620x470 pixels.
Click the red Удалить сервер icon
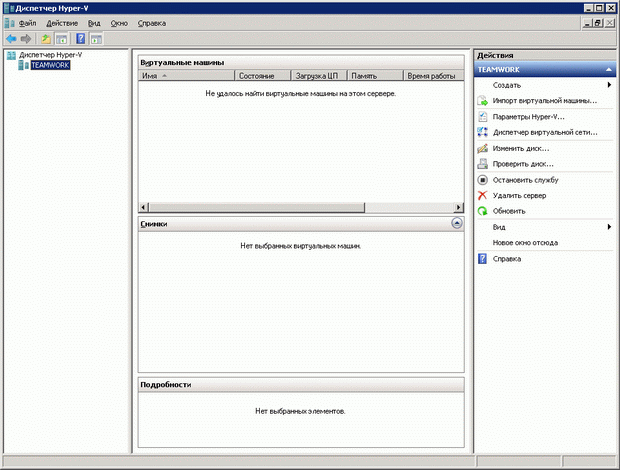(x=483, y=195)
